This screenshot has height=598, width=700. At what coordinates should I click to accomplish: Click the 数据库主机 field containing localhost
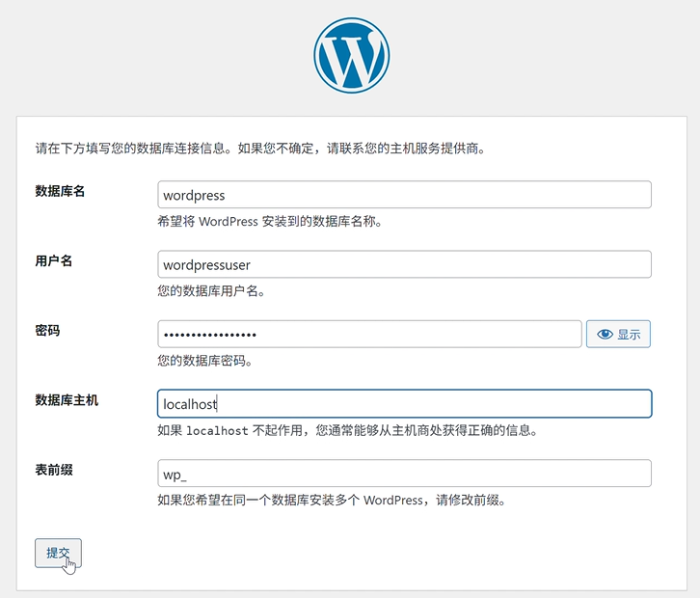point(404,404)
